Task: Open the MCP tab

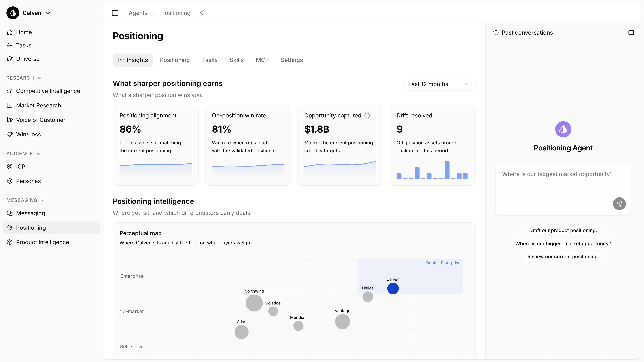Action: tap(262, 60)
